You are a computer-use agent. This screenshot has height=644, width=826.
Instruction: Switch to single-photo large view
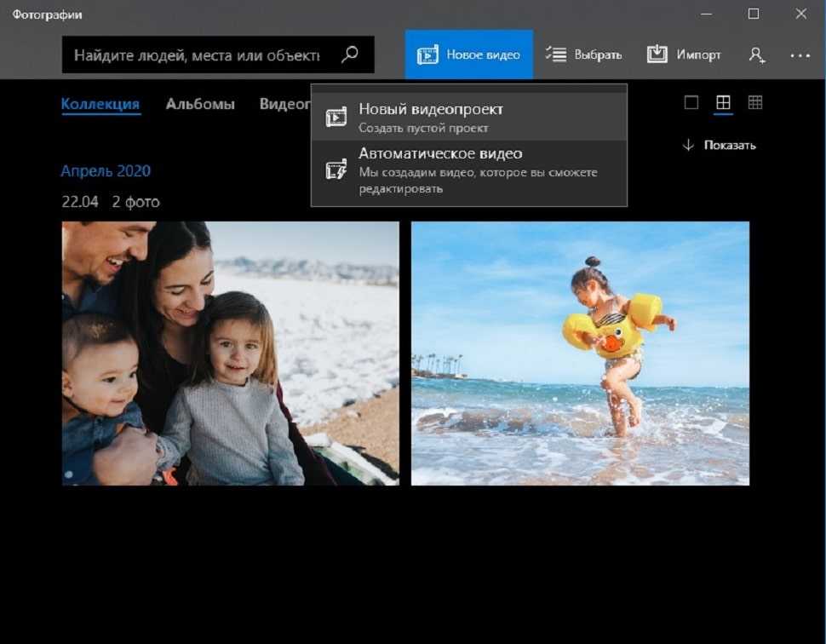691,103
